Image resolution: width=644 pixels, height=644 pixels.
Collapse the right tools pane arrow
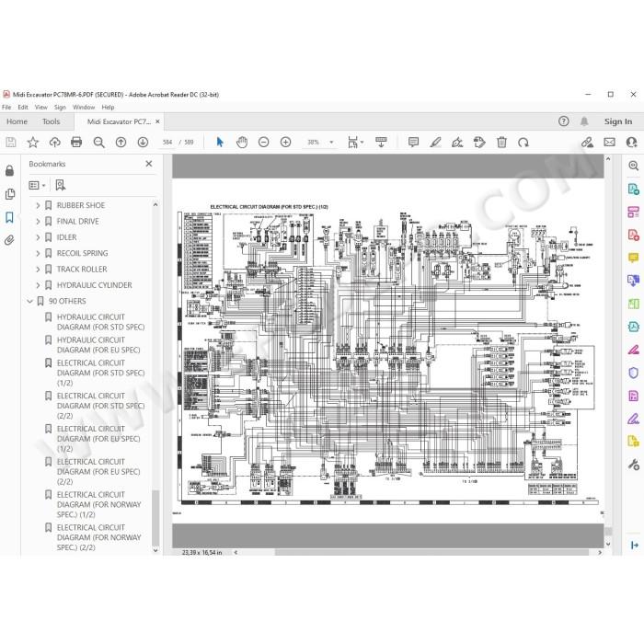[x=634, y=545]
